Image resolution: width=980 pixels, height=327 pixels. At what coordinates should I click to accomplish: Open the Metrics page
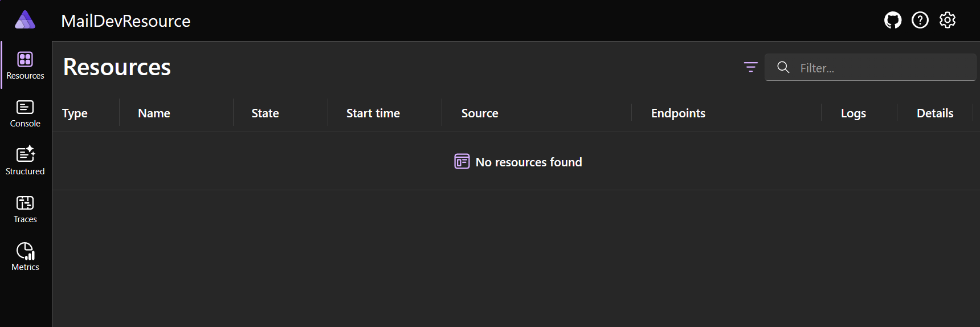click(x=25, y=257)
